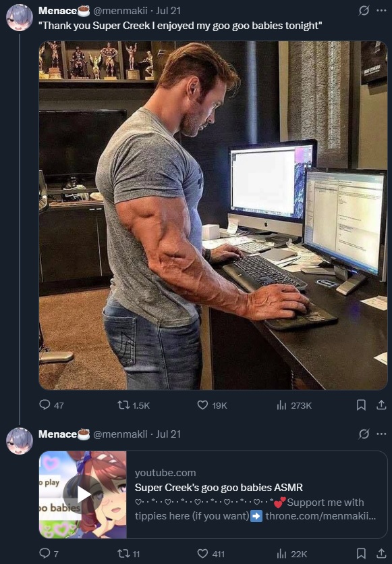The width and height of the screenshot is (392, 564).
Task: Open the muscular man photo in viewer
Action: [213, 215]
